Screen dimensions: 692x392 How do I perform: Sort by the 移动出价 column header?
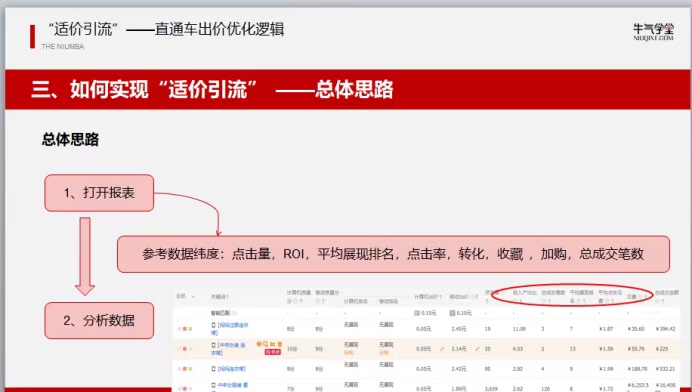tap(463, 297)
